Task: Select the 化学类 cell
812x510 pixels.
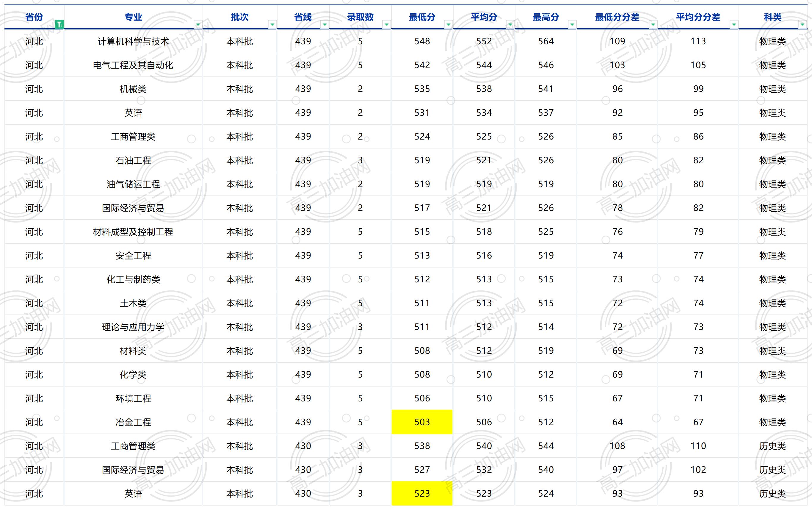Action: (x=133, y=374)
